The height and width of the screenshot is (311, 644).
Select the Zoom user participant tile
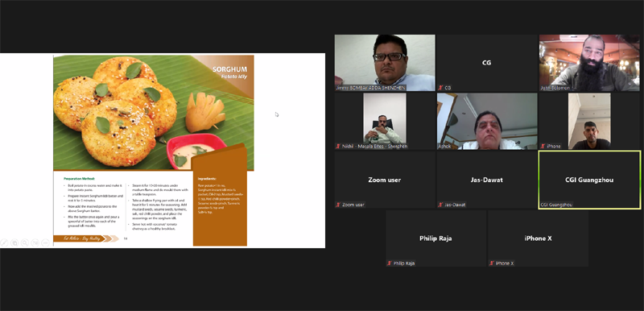coord(385,180)
